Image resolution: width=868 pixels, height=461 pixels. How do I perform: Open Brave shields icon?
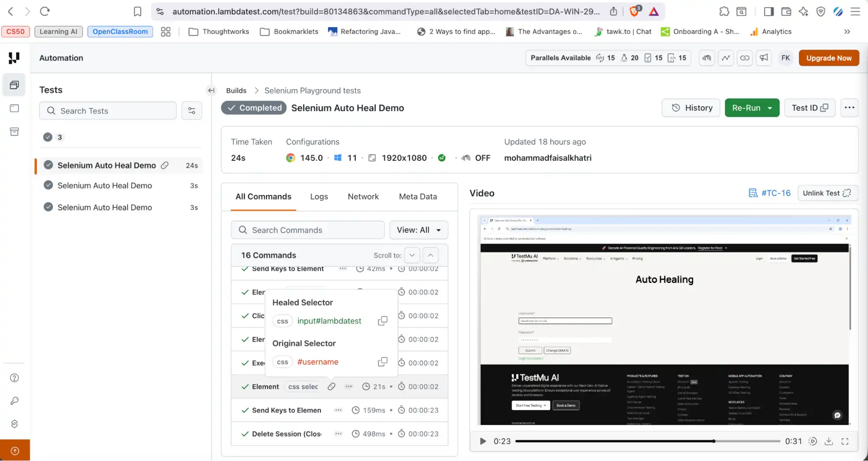(x=634, y=11)
